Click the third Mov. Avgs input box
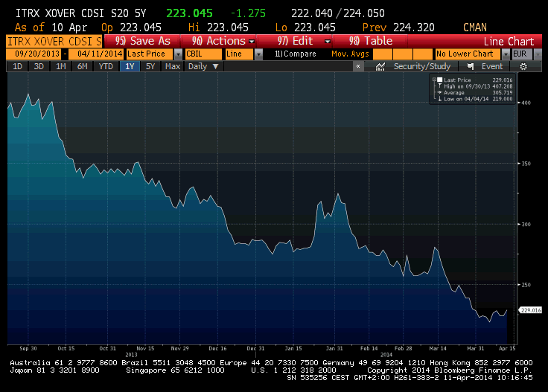The height and width of the screenshot is (392, 548). (x=423, y=54)
